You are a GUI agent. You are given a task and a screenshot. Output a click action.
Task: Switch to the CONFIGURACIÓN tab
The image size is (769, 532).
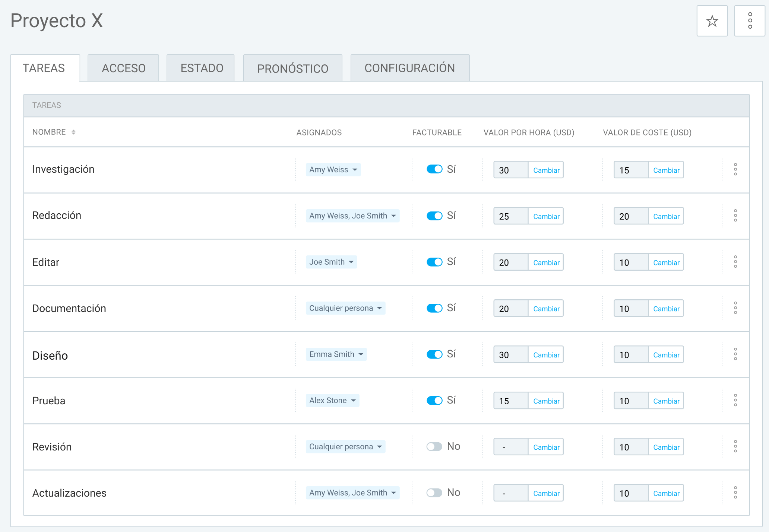pyautogui.click(x=410, y=68)
